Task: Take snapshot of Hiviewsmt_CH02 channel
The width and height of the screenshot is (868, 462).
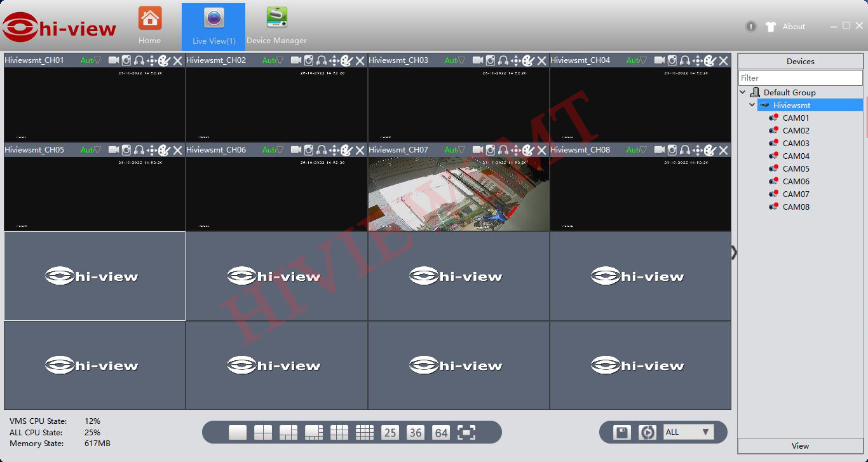Action: click(x=309, y=60)
